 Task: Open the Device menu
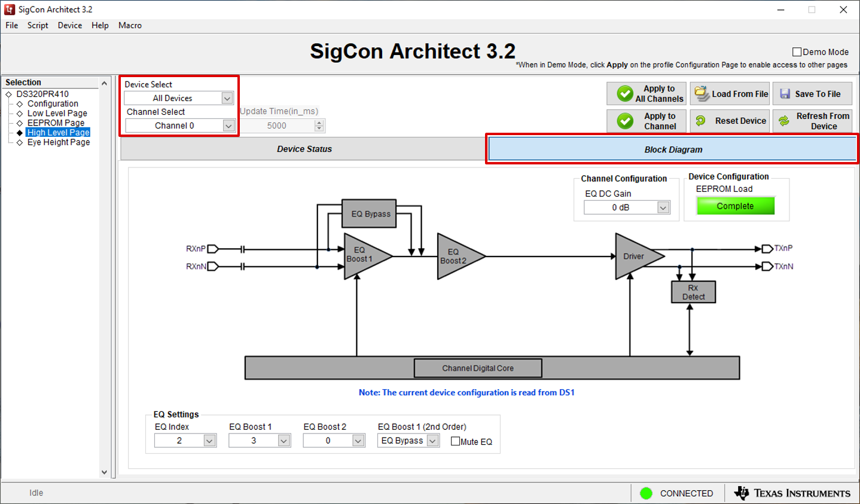pos(70,25)
